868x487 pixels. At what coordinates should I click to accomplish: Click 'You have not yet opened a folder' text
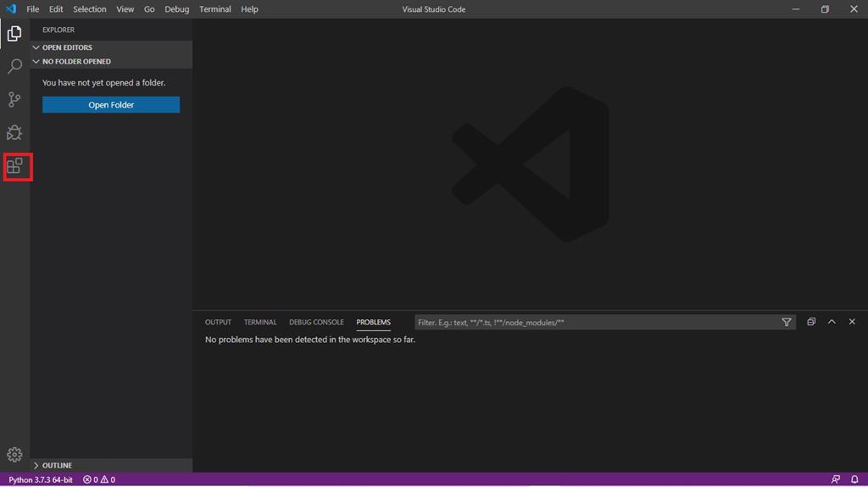103,82
